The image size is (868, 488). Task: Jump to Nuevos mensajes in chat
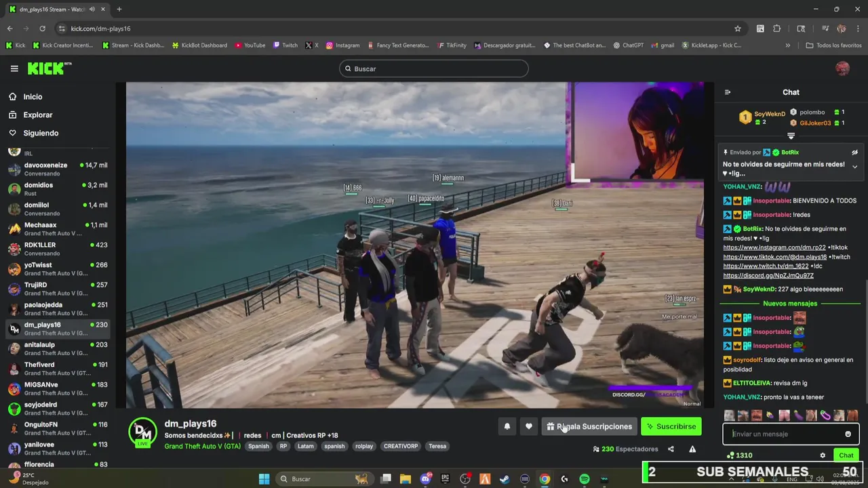(x=790, y=304)
